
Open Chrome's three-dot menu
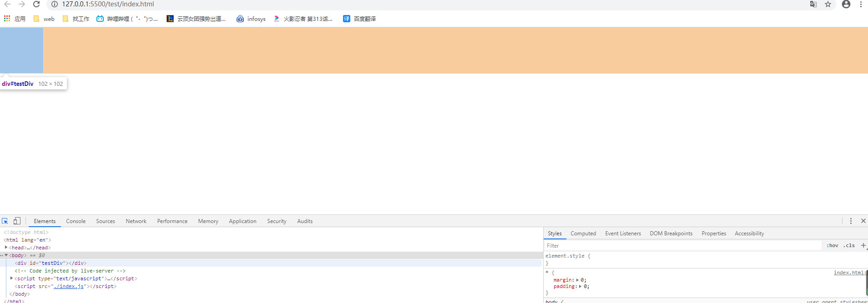click(x=861, y=4)
